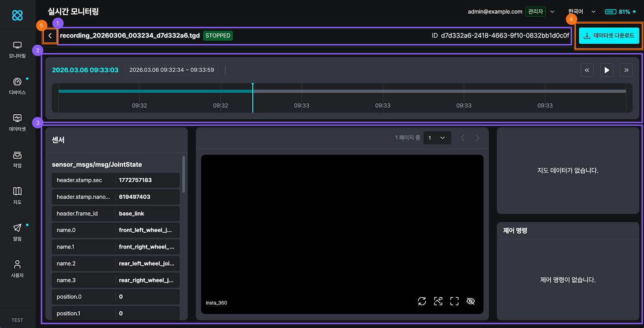Click the fast-forward double-arrow button
Viewport: 644px width, 328px height.
[626, 70]
